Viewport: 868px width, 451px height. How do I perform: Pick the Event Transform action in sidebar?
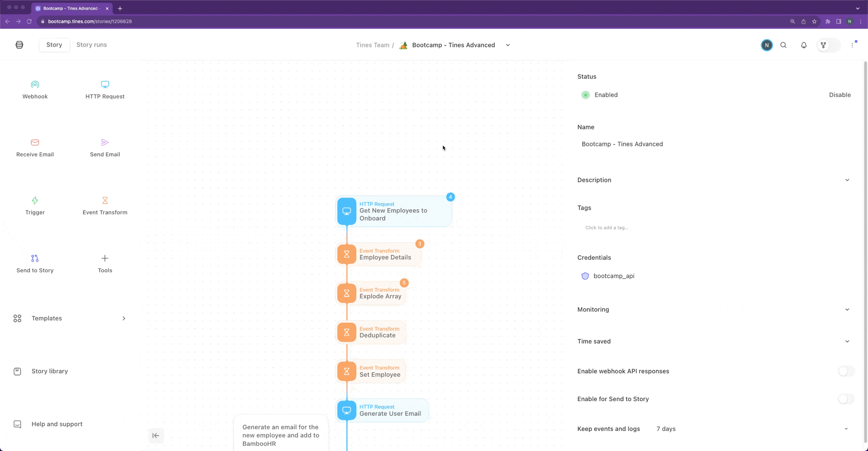click(105, 206)
